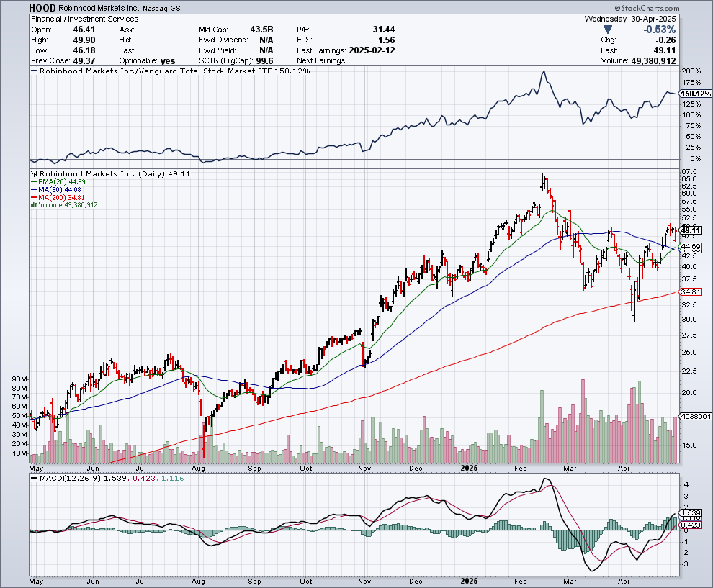Click the Optionable value yes
713x588 pixels.
(x=168, y=61)
